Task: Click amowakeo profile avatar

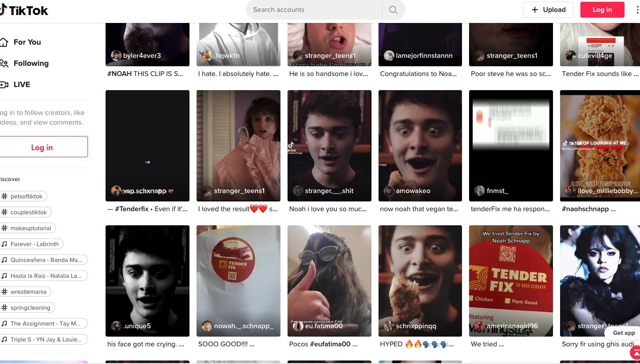Action: (x=389, y=191)
